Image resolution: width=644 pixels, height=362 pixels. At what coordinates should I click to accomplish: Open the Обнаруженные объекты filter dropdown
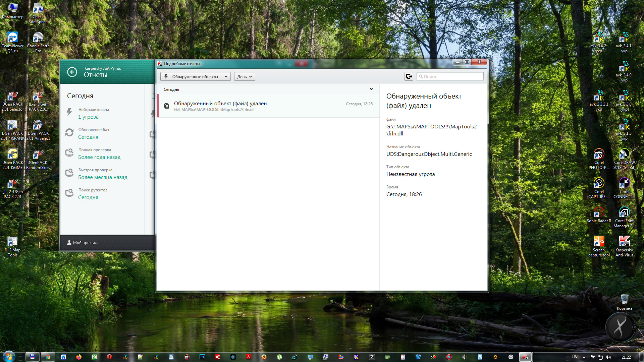[x=196, y=76]
